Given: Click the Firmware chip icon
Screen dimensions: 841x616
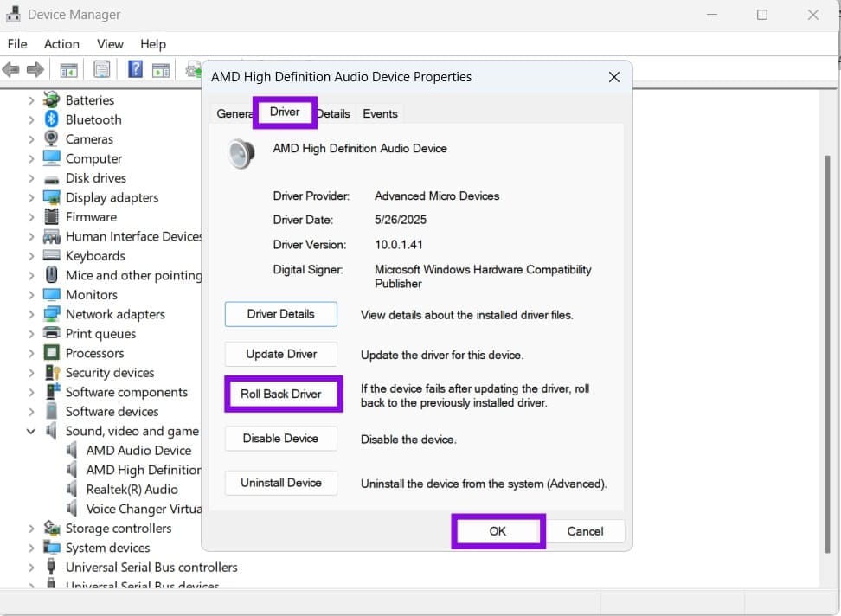Looking at the screenshot, I should (x=52, y=216).
